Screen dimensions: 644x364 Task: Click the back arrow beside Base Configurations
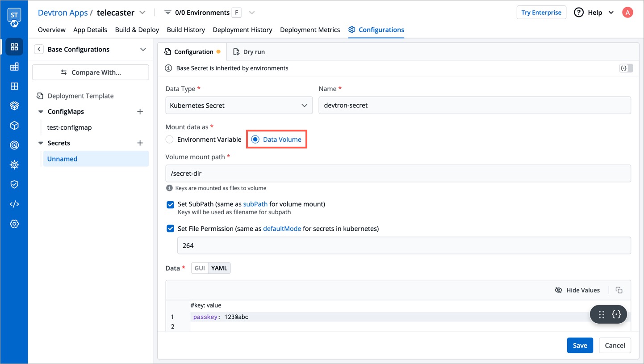click(x=39, y=50)
